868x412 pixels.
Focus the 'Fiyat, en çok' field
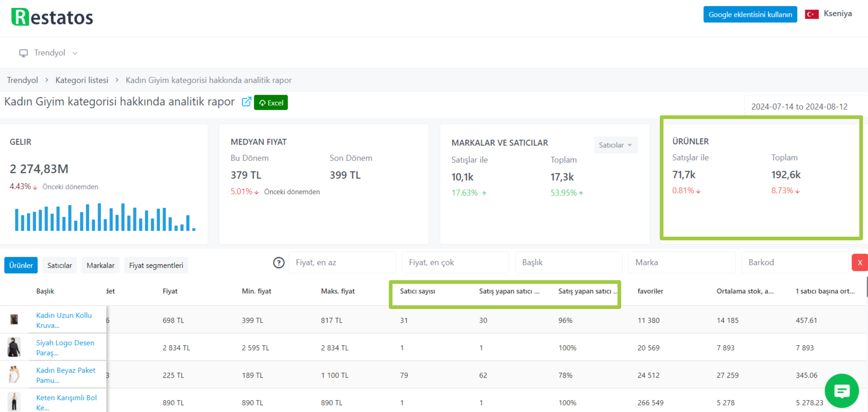coord(455,262)
